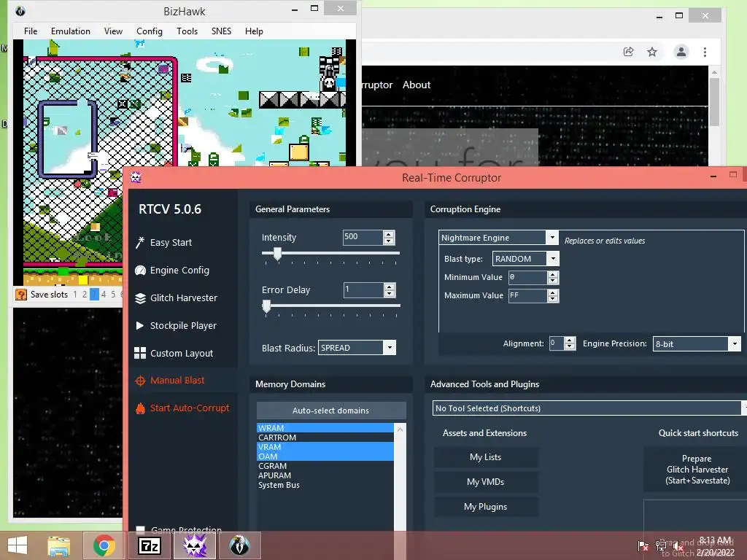Screen dimensions: 747x560
Task: Click the Save slots question mark icon
Action: click(21, 295)
